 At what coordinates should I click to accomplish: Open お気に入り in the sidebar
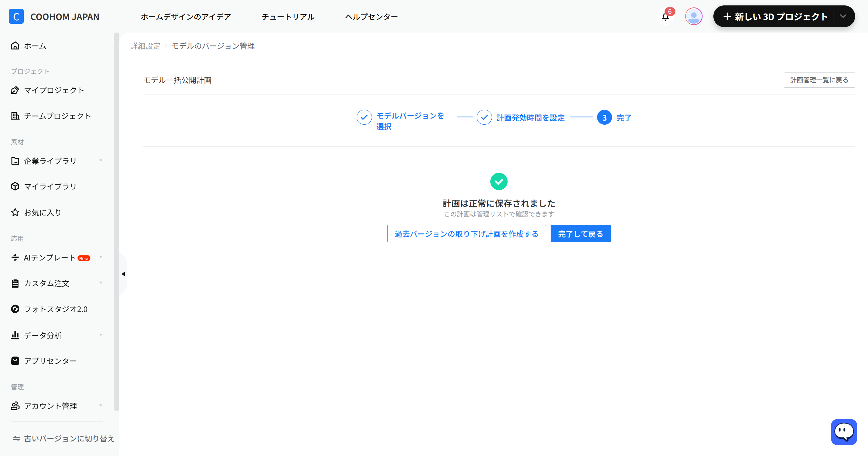pos(43,212)
